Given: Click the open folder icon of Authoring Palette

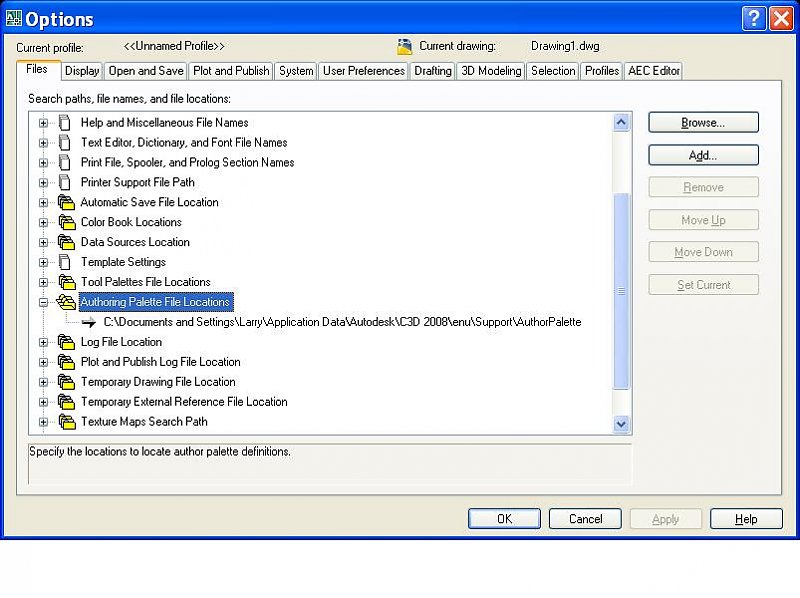Looking at the screenshot, I should [66, 302].
